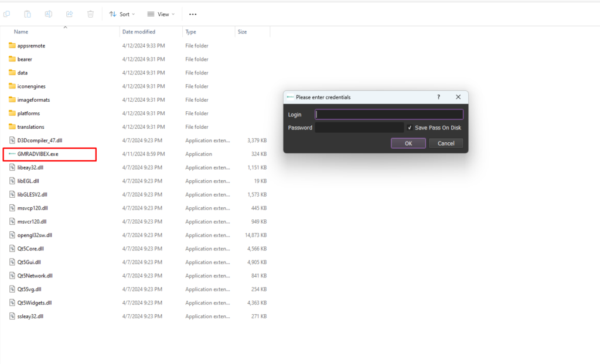The image size is (600, 364).
Task: Click Cancel in the credentials dialog
Action: [446, 143]
